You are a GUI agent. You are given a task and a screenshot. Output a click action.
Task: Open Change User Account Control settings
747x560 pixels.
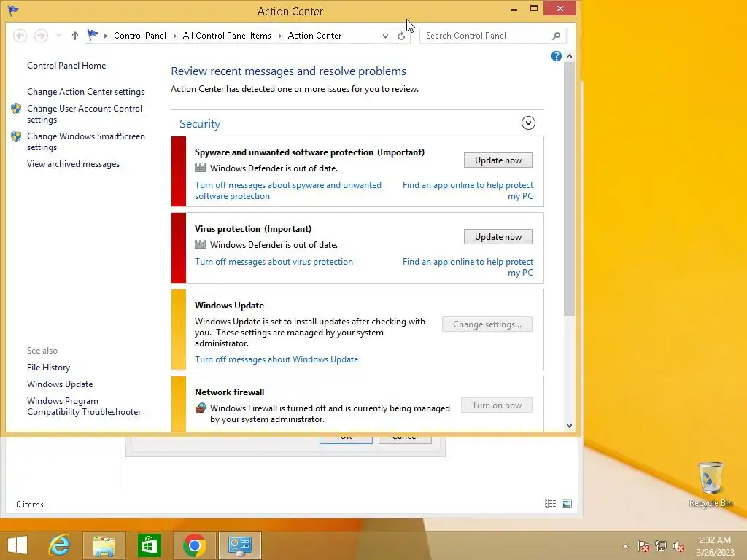(x=85, y=114)
